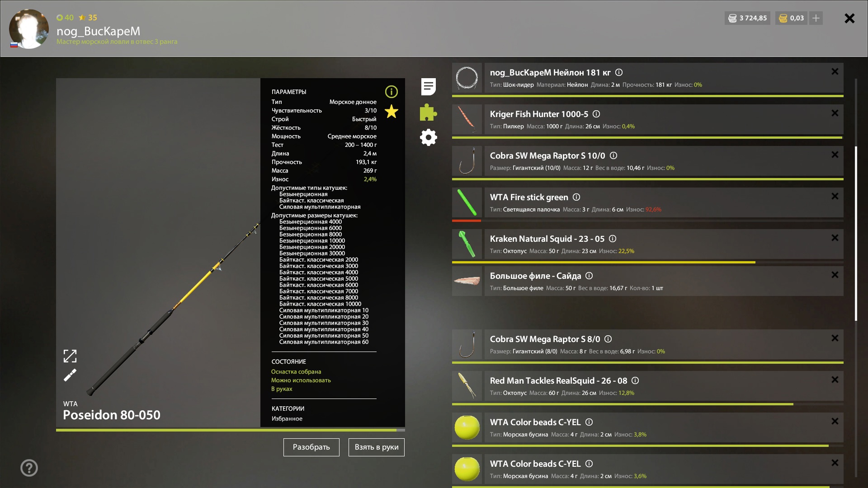Show info for WTA Fire stick green
Screen dimensions: 868x488
click(x=576, y=197)
